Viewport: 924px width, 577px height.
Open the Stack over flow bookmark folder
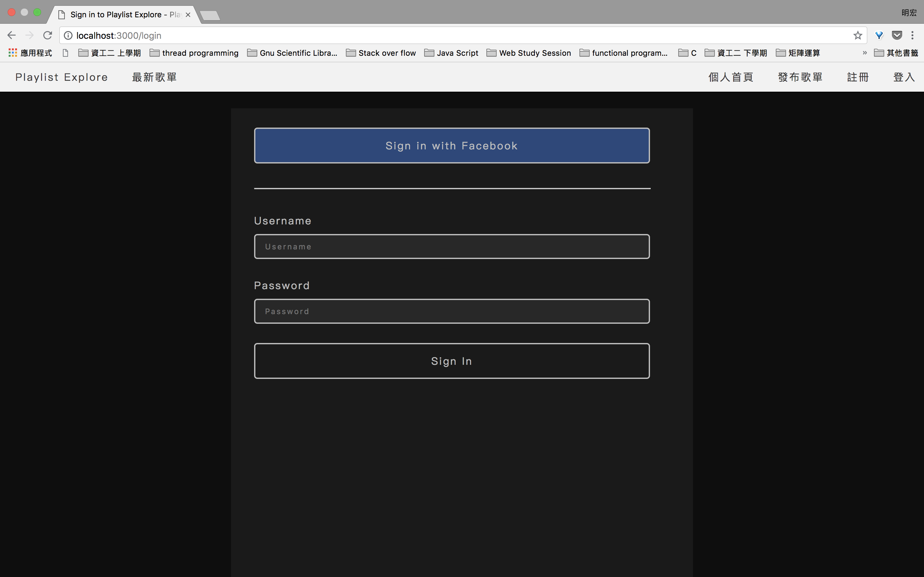[x=381, y=53]
